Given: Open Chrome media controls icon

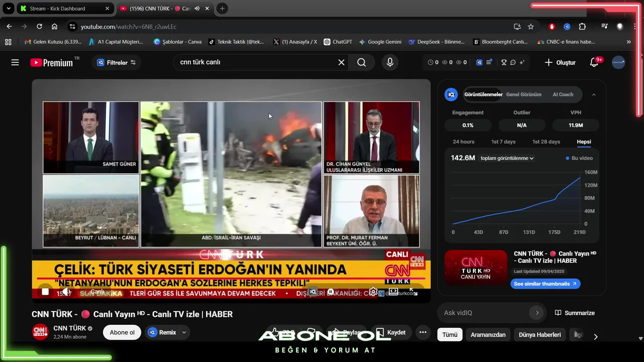Looking at the screenshot, I should pyautogui.click(x=605, y=27).
